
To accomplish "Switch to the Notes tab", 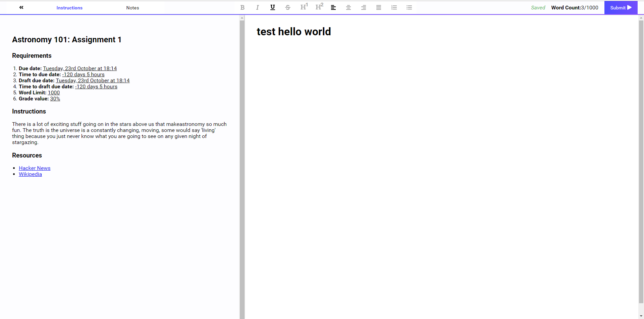I will click(132, 8).
